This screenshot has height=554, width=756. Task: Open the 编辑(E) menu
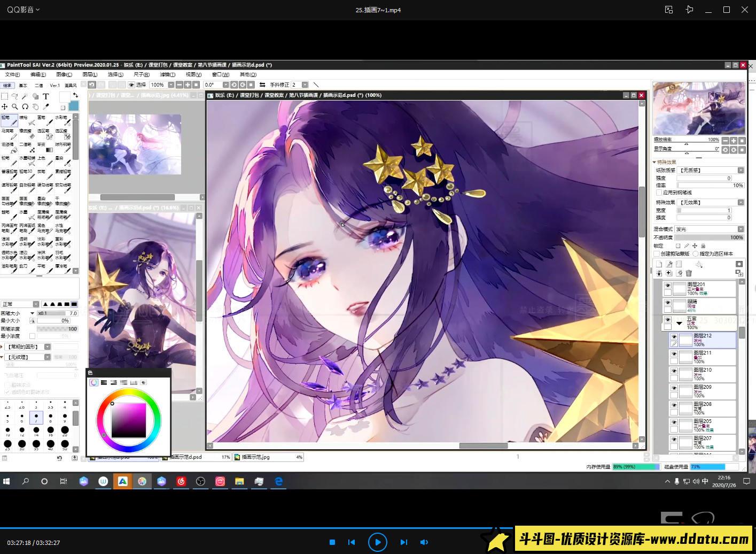38,74
